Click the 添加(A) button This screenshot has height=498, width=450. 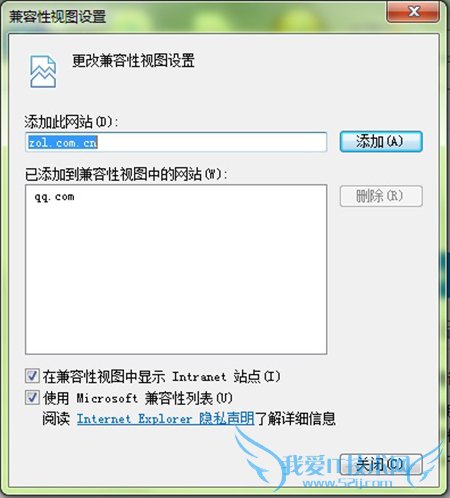[x=381, y=142]
